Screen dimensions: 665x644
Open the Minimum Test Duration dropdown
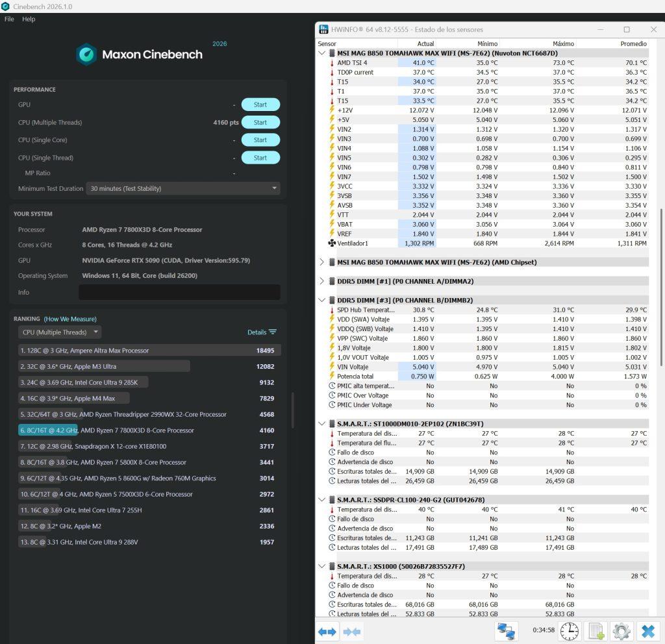tap(183, 188)
